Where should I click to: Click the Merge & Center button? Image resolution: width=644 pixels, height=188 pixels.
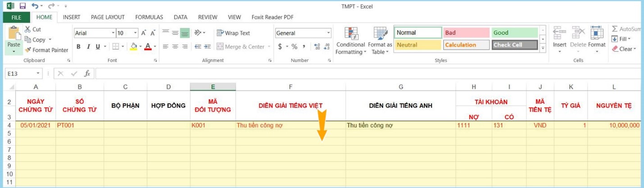(240, 46)
